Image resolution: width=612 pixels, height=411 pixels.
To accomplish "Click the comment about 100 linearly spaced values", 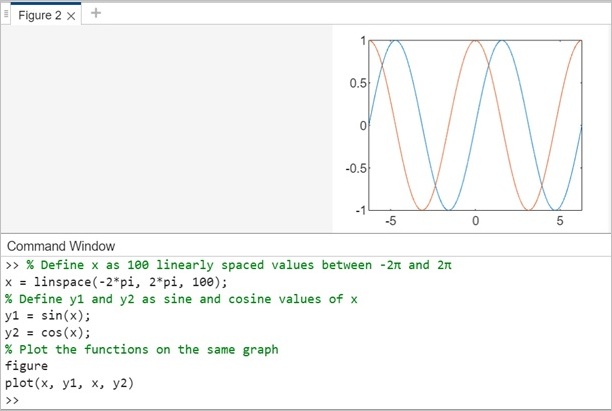I will pos(240,265).
